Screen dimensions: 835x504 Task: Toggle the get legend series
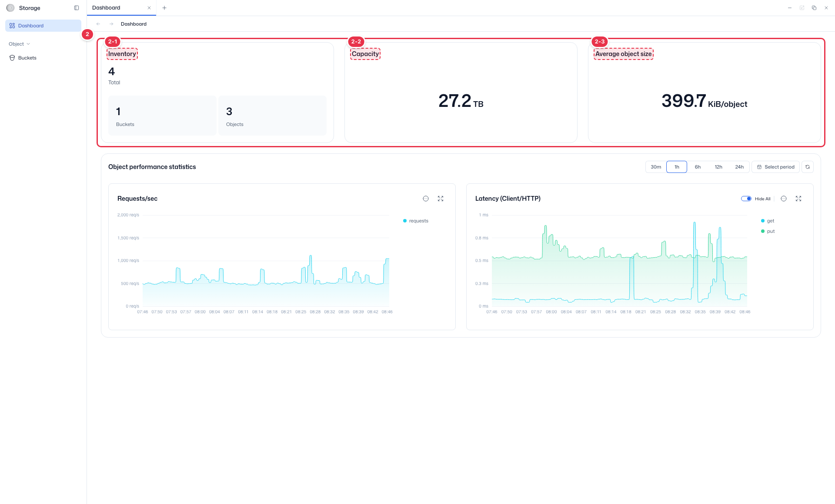pos(768,221)
